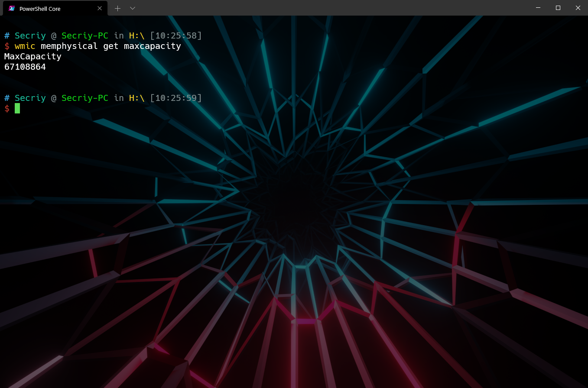Click the command text 'wmic memphysical get maxcapacity'
The width and height of the screenshot is (588, 388).
pos(98,46)
